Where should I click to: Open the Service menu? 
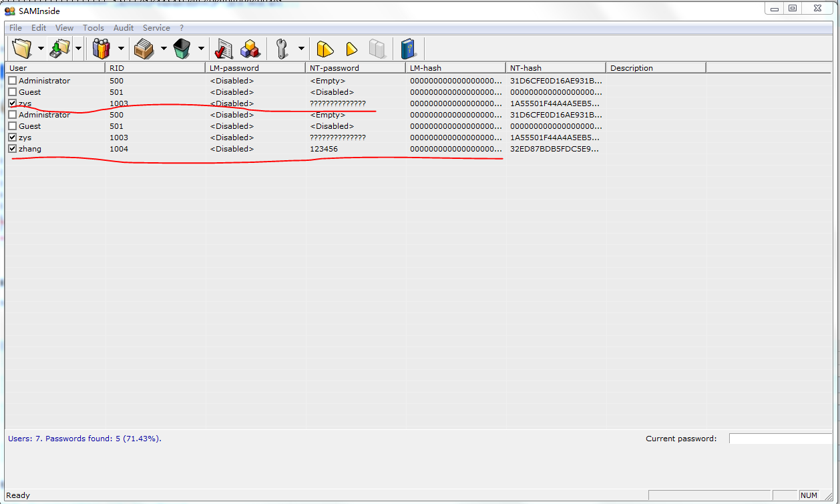point(156,28)
